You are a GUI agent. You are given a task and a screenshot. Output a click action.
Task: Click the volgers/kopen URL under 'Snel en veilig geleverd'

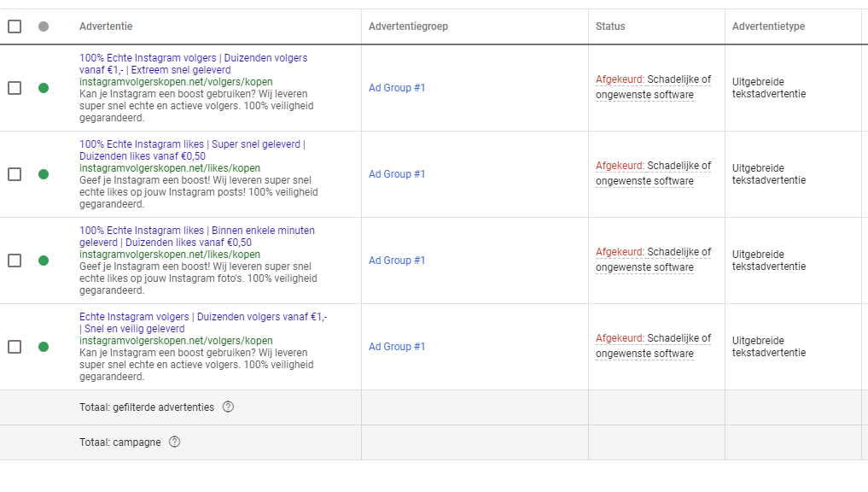coord(176,341)
